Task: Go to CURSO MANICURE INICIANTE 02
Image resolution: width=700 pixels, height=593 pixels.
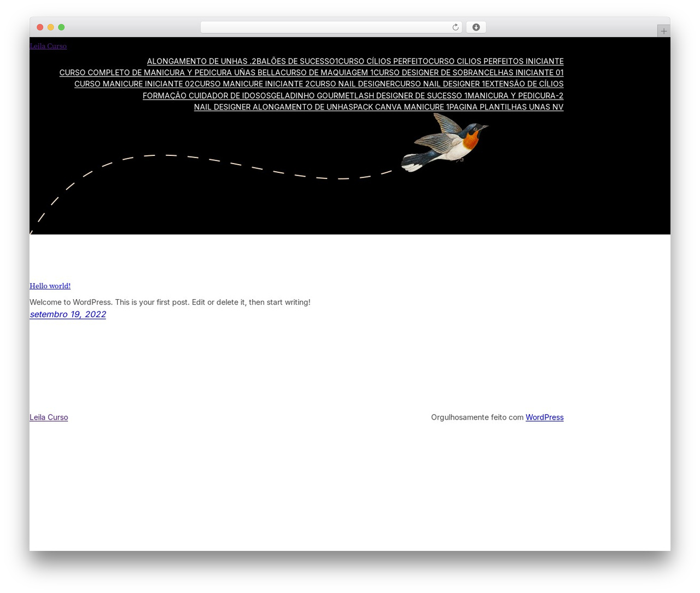Action: click(x=135, y=84)
